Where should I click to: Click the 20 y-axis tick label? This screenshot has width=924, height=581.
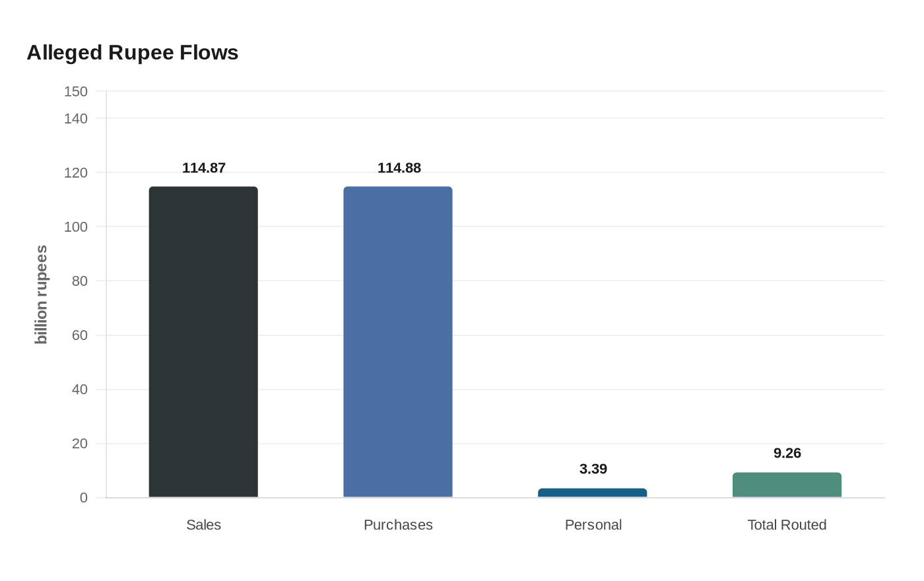[80, 444]
